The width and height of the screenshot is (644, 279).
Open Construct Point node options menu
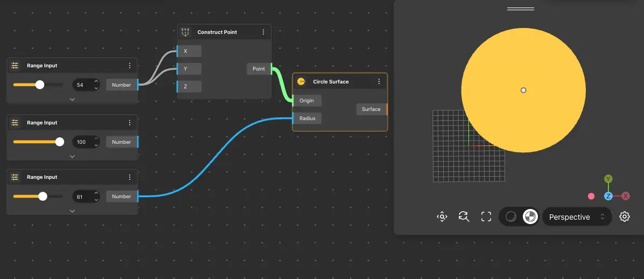[263, 32]
